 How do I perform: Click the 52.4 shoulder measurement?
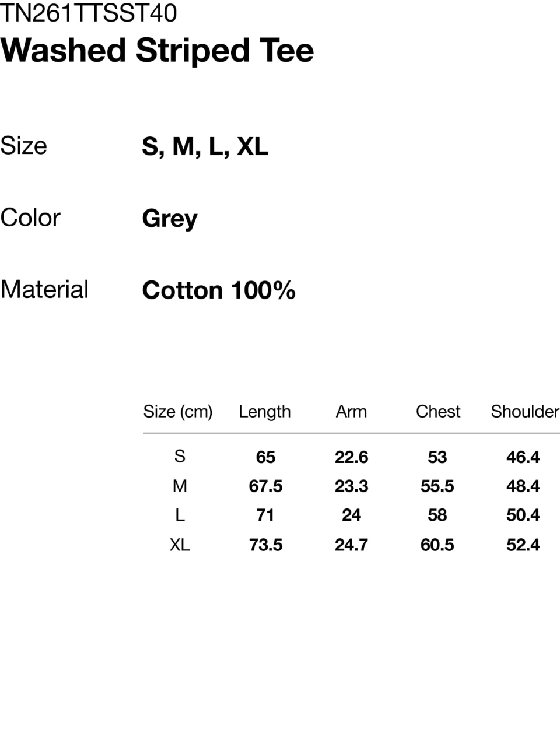523,545
